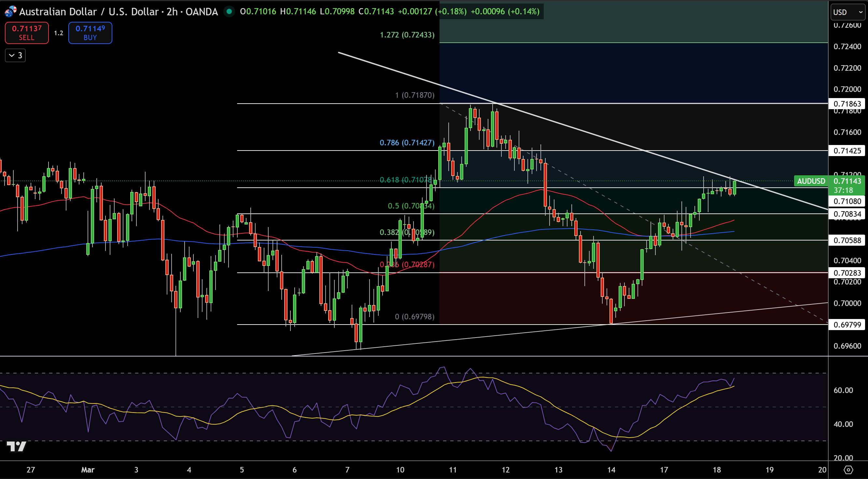The width and height of the screenshot is (868, 479).
Task: Click the 60.00 RSI scale label
Action: click(x=843, y=390)
